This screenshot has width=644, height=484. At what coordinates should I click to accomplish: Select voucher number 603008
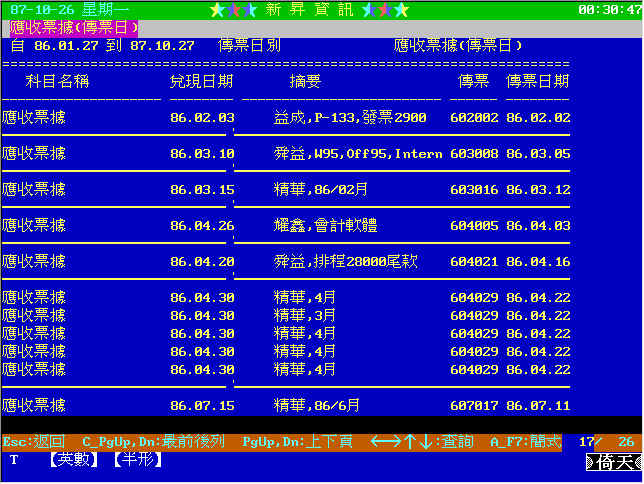(x=474, y=154)
